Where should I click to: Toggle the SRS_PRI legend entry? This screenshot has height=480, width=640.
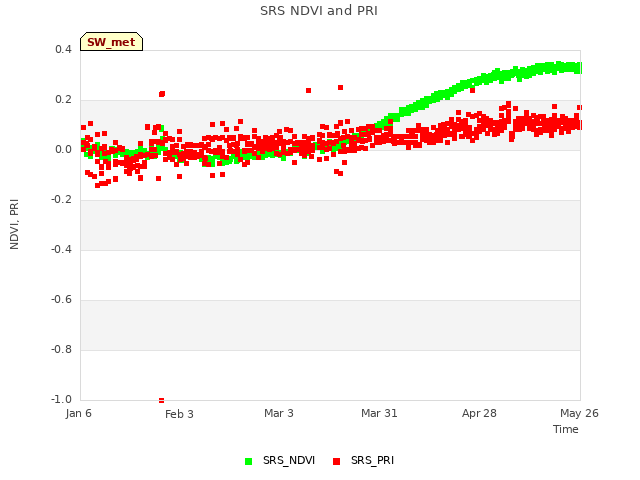point(363,461)
